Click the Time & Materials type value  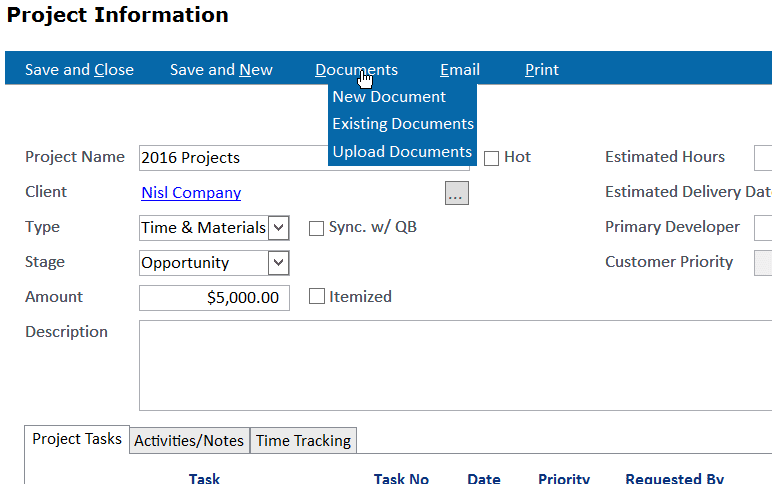point(203,228)
